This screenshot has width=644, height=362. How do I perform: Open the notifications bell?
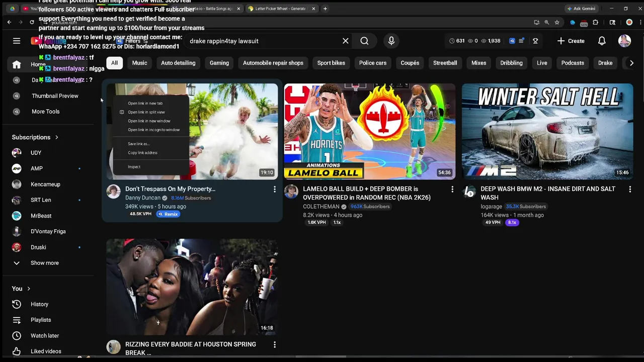point(602,41)
